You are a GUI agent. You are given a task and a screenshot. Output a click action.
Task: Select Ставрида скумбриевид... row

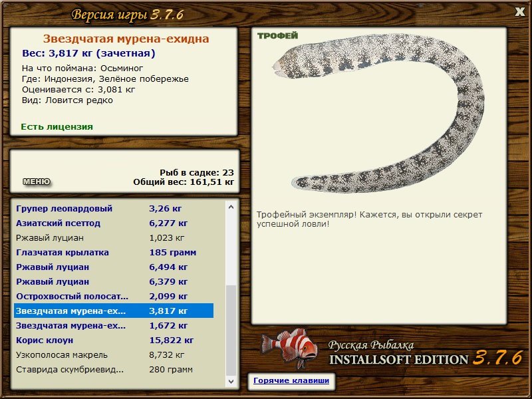[114, 370]
